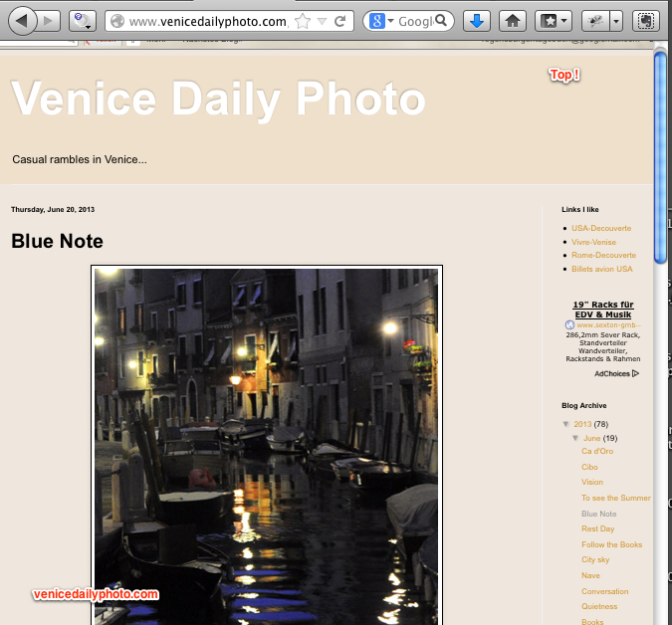
Task: Open the Cibo post
Action: point(589,467)
